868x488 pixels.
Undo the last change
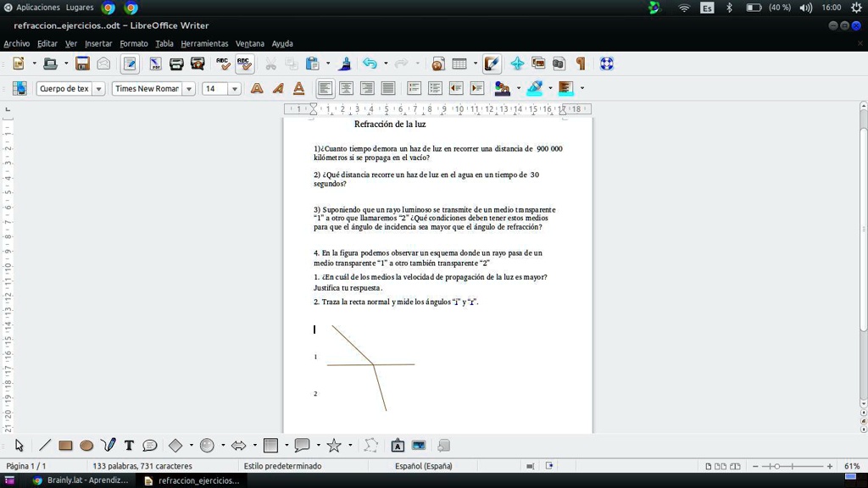click(368, 63)
